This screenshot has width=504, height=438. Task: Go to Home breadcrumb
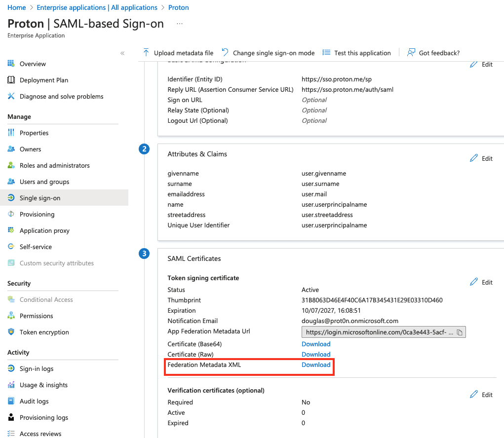click(x=17, y=7)
